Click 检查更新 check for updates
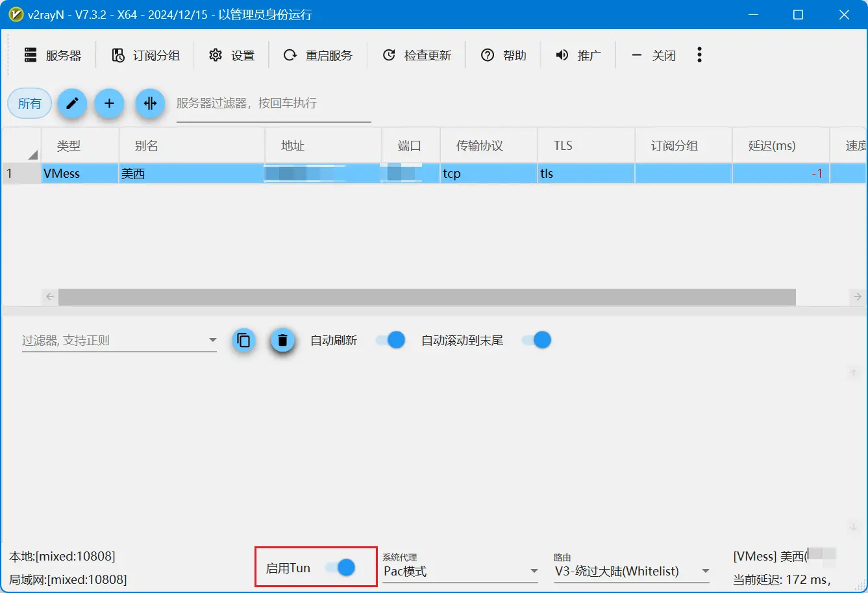The image size is (868, 593). [x=417, y=56]
